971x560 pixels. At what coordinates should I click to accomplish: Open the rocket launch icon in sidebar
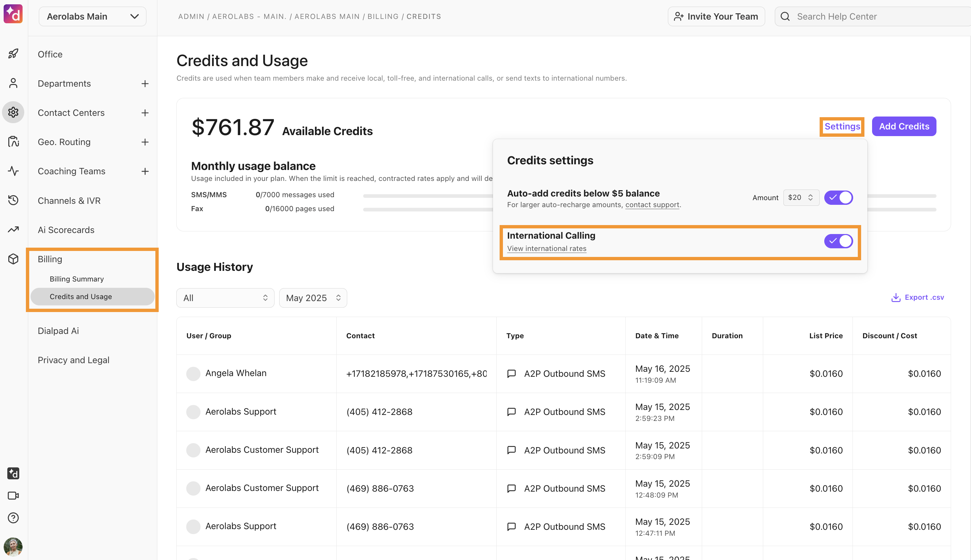coord(13,53)
